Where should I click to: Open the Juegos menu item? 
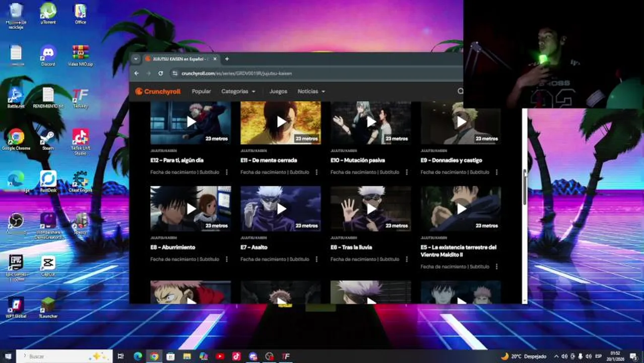tap(278, 91)
